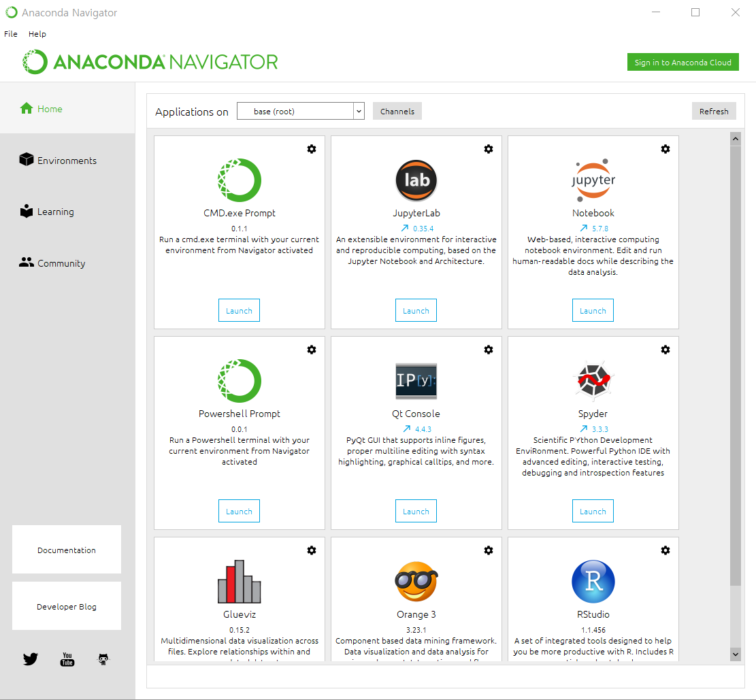Click the scrollbar up arrow
Image resolution: width=756 pixels, height=700 pixels.
(736, 139)
